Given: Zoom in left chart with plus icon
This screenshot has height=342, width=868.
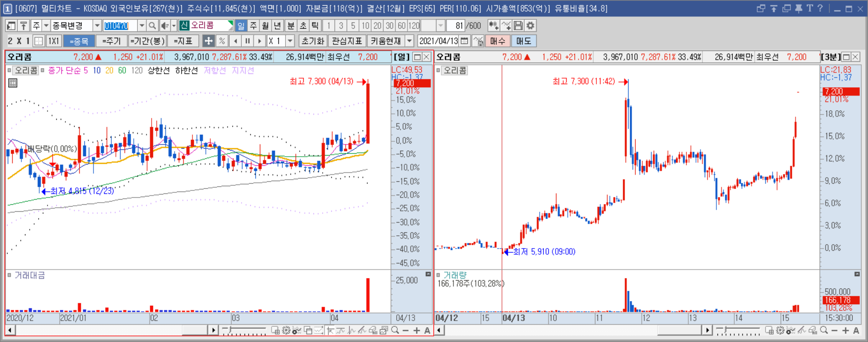Looking at the screenshot, I should click(417, 331).
